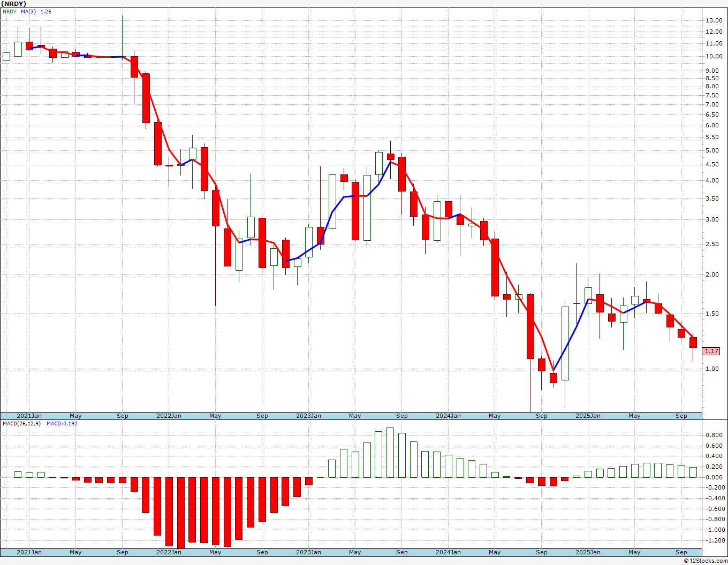Screen dimensions: 728x565
Task: Click 2023Jan on the price chart time axis
Action: click(x=308, y=416)
